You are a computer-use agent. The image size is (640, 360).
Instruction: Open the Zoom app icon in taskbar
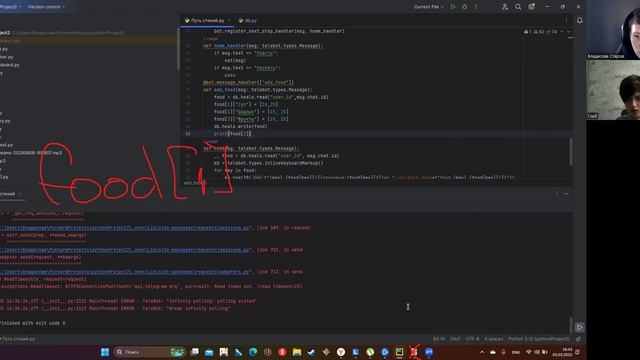[x=429, y=352]
